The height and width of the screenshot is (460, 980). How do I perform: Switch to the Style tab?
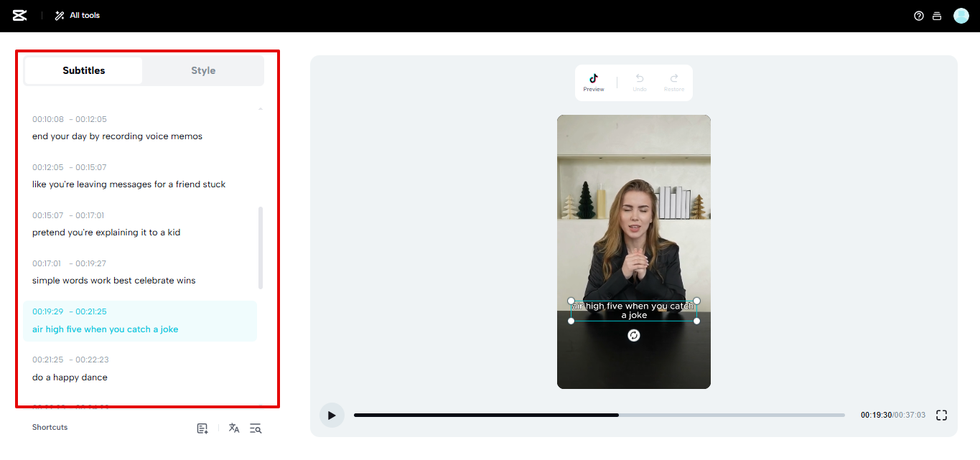[x=203, y=70]
